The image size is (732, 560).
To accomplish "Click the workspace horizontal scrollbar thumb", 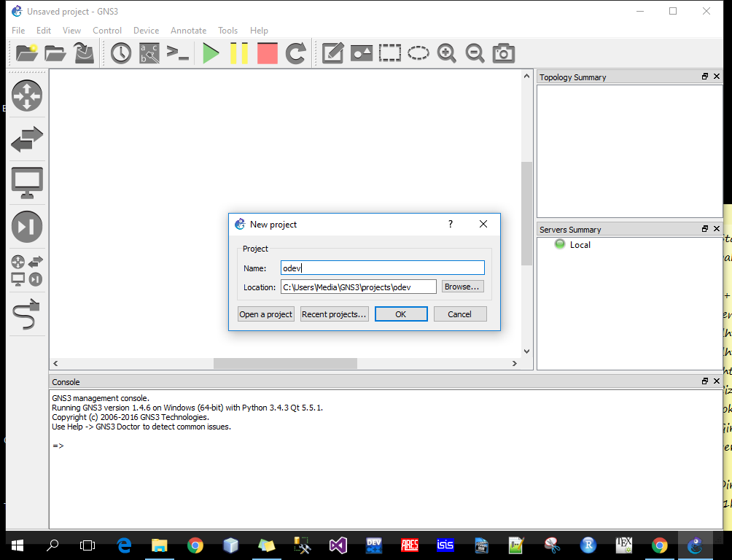I will point(285,363).
